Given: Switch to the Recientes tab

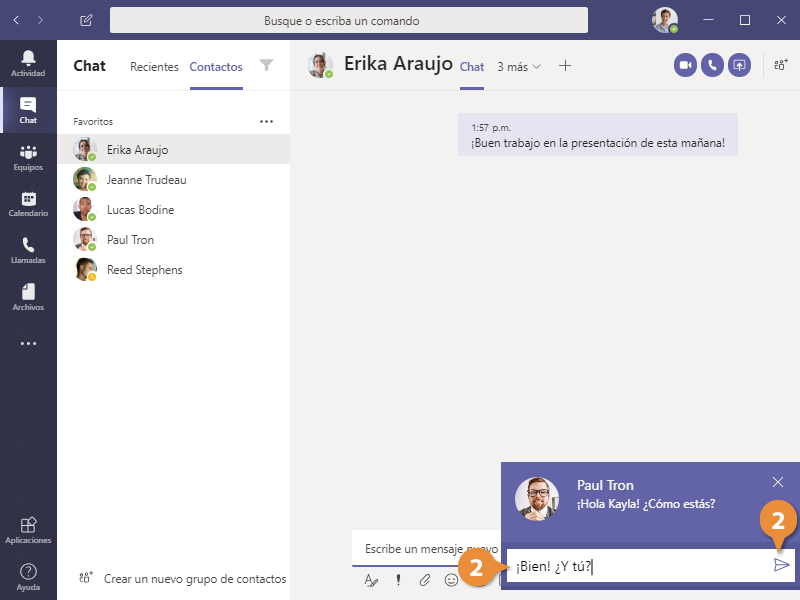Looking at the screenshot, I should (154, 67).
